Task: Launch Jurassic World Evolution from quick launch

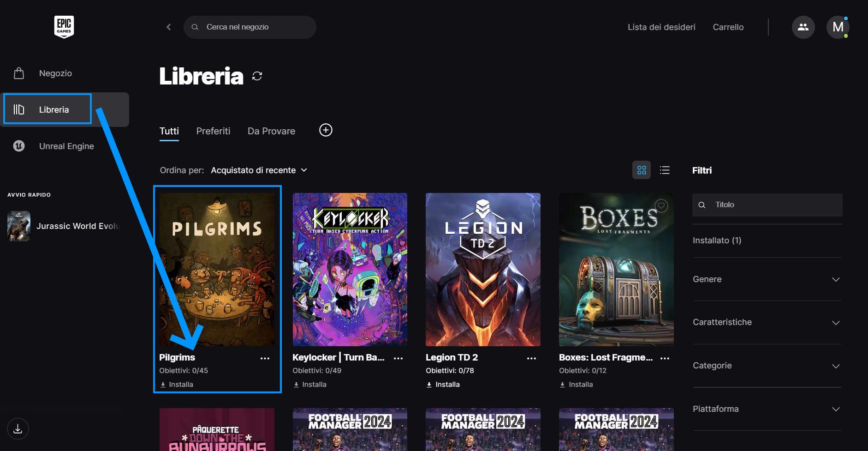Action: (65, 226)
